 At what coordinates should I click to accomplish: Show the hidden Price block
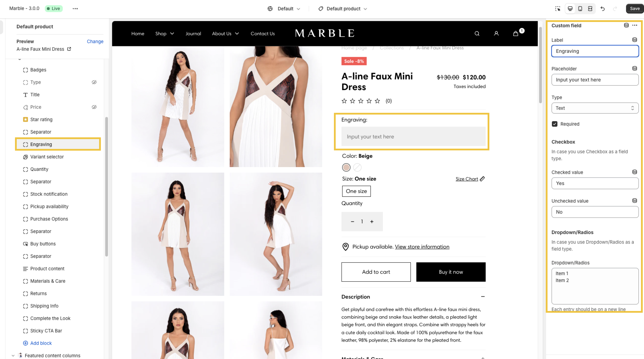[x=94, y=107]
